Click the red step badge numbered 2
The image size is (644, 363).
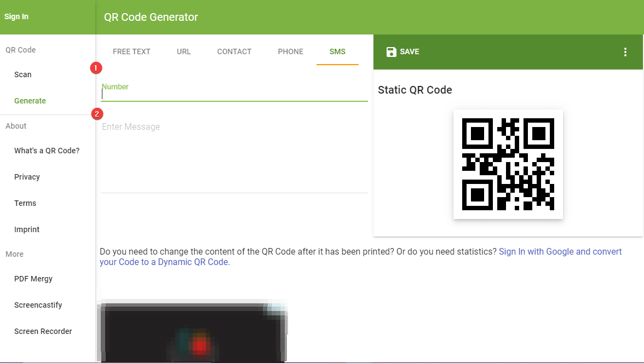click(x=97, y=113)
